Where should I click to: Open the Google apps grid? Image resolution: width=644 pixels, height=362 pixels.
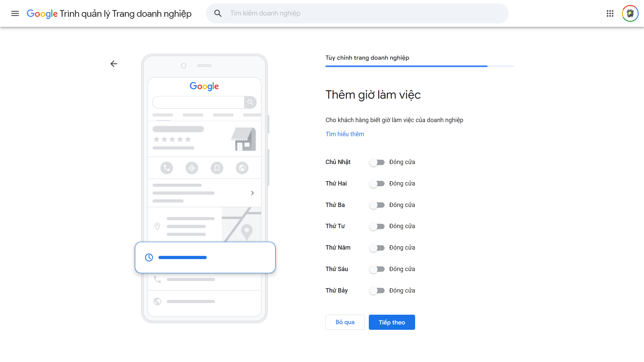tap(610, 13)
